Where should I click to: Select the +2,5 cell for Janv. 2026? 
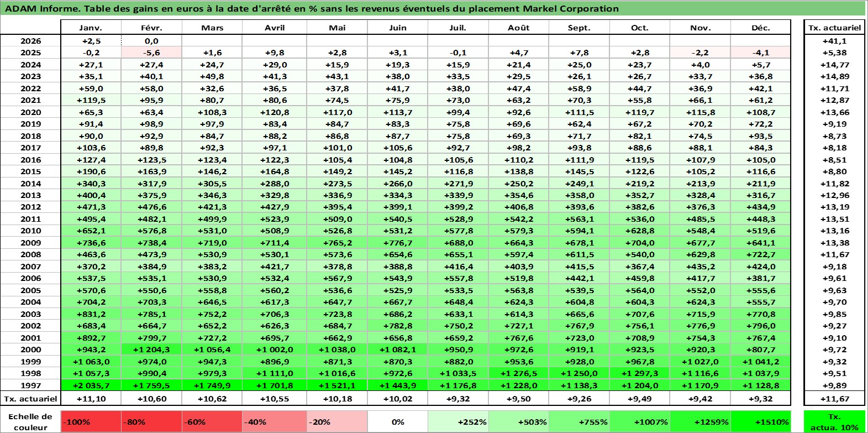click(91, 41)
